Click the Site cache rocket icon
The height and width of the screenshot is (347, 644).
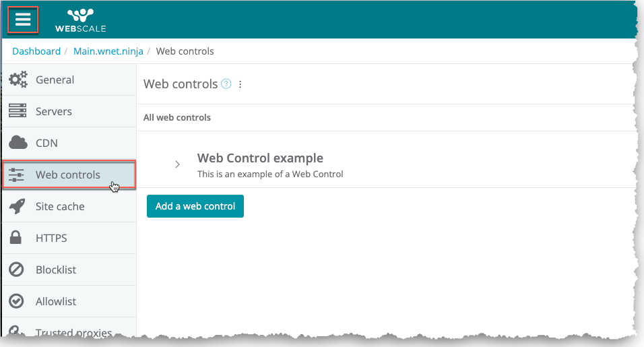(18, 206)
